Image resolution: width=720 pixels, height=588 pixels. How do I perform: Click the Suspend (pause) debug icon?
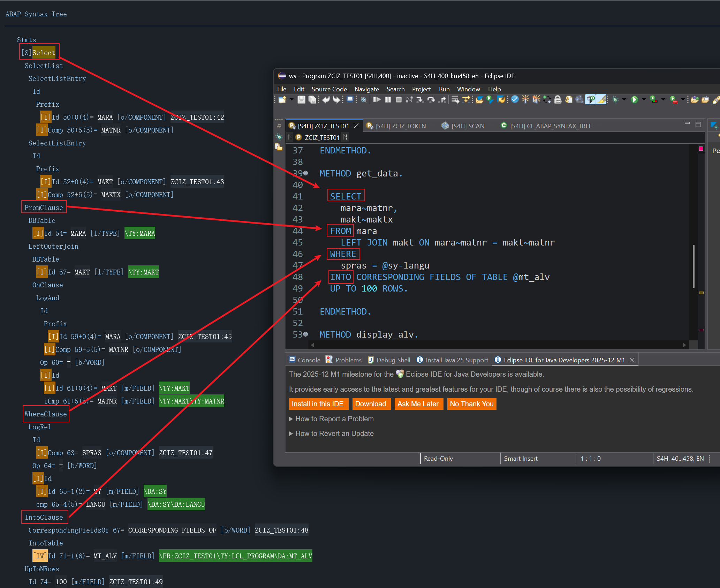[x=388, y=100]
